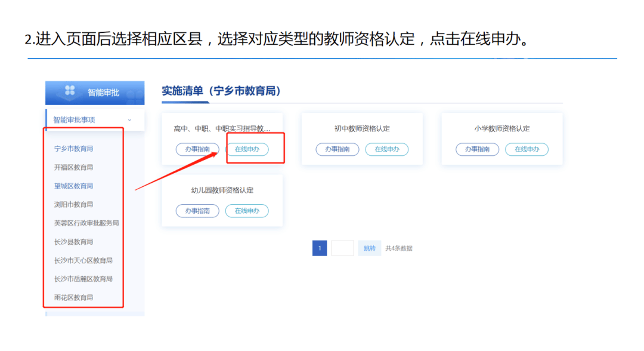This screenshot has width=644, height=351.
Task: Select 长沙市岳麓区教育局 in the sidebar
Action: point(83,279)
